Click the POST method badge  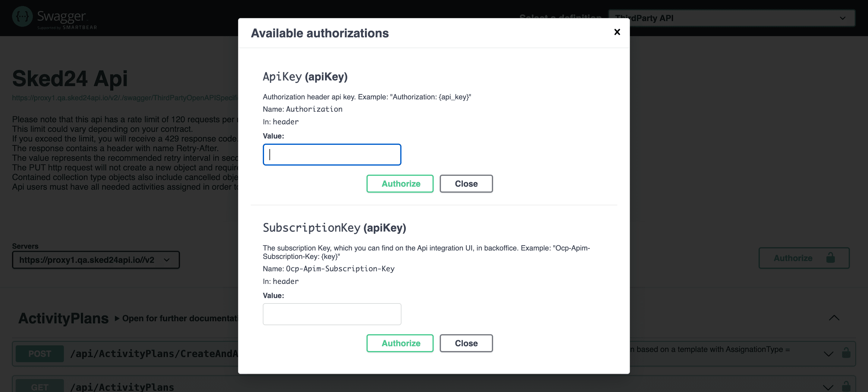tap(40, 353)
